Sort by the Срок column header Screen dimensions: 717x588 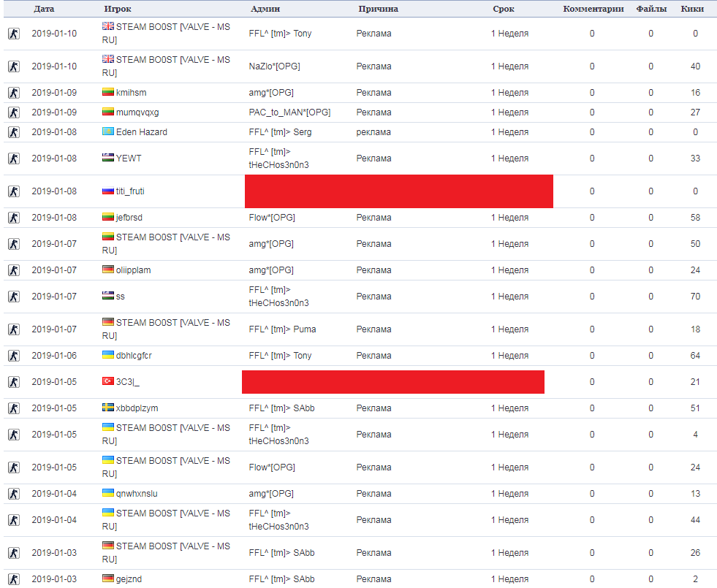coord(504,9)
